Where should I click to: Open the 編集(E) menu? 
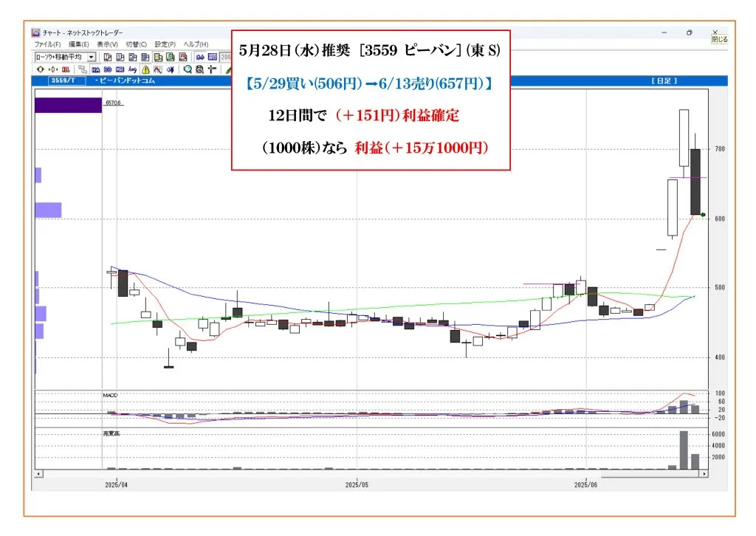coord(79,44)
